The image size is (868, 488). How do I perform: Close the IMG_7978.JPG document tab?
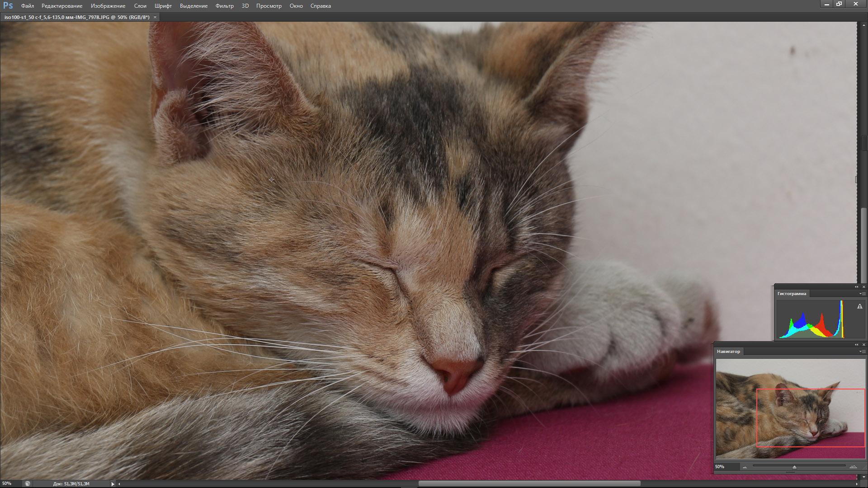[x=155, y=17]
